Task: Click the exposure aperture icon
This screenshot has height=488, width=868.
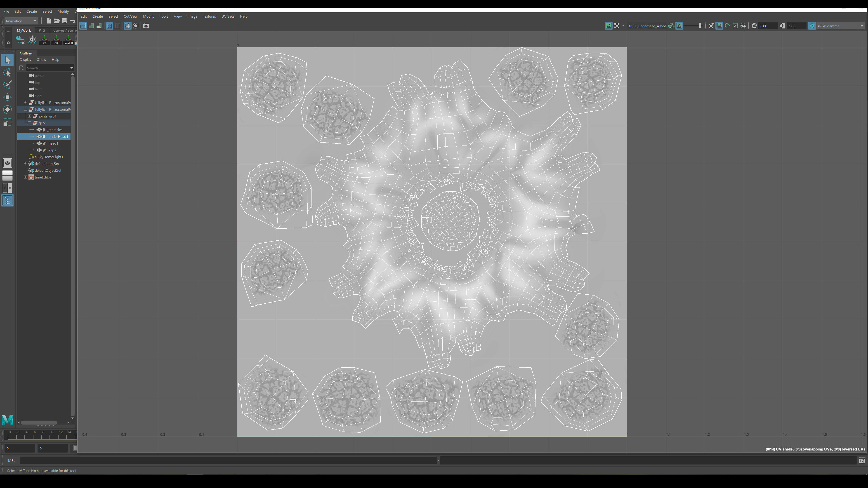Action: pos(754,26)
